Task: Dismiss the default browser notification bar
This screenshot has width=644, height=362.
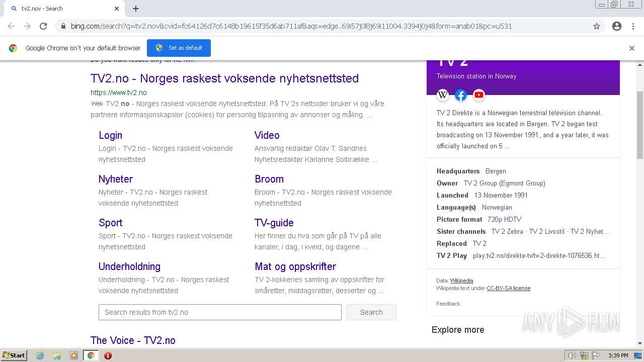Action: tap(632, 48)
